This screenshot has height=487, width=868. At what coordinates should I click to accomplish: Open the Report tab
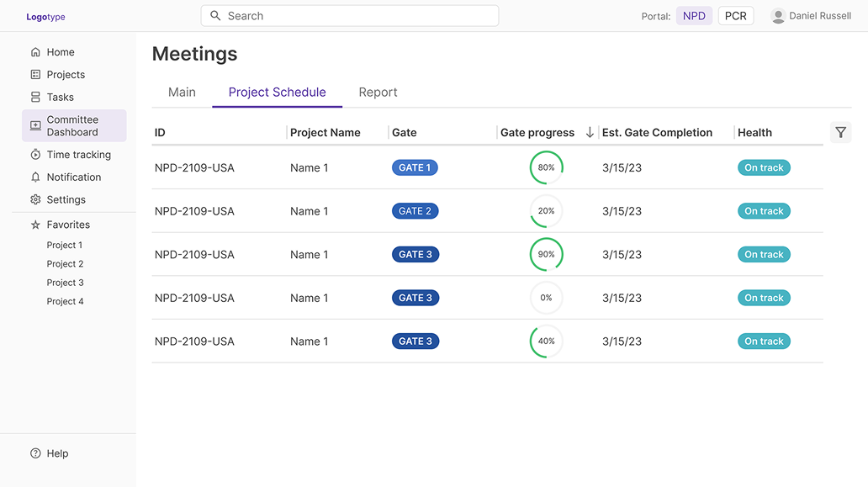pos(378,93)
